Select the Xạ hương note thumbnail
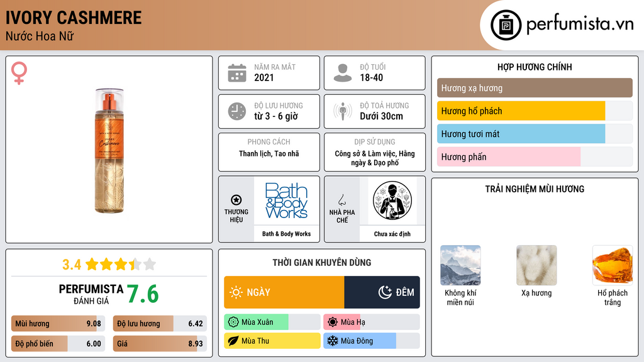This screenshot has width=644, height=362. [x=536, y=265]
